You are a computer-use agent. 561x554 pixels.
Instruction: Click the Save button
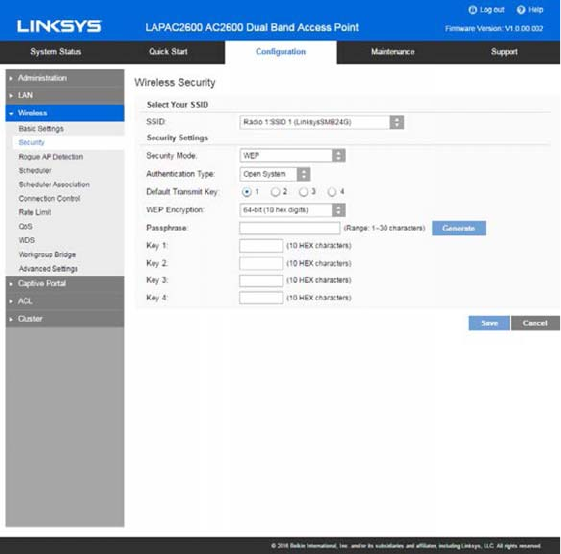489,323
